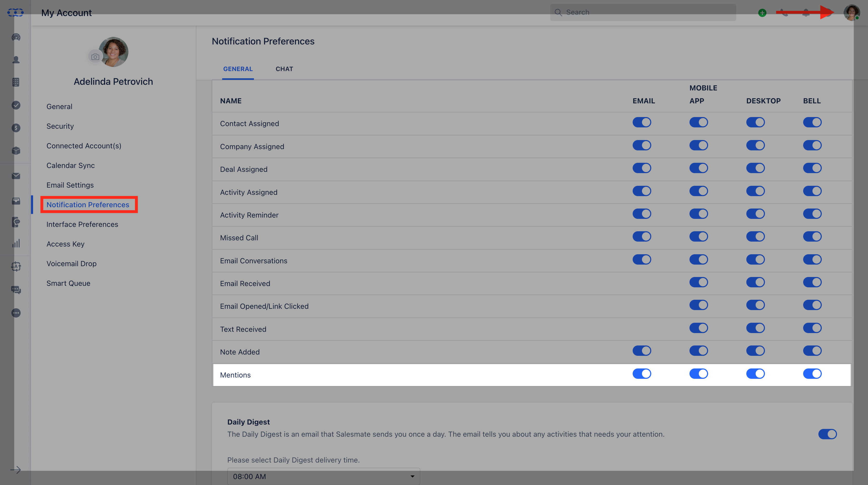Toggle Mobile App notification for Contact Assigned
868x485 pixels.
click(x=699, y=122)
